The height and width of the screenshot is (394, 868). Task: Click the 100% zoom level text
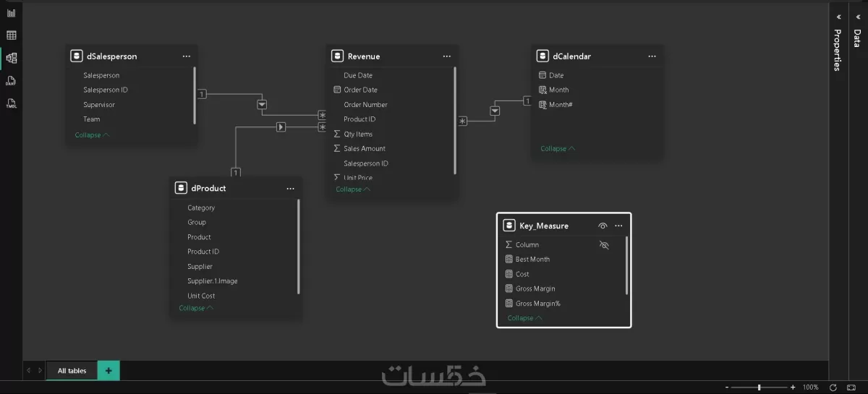(x=810, y=387)
